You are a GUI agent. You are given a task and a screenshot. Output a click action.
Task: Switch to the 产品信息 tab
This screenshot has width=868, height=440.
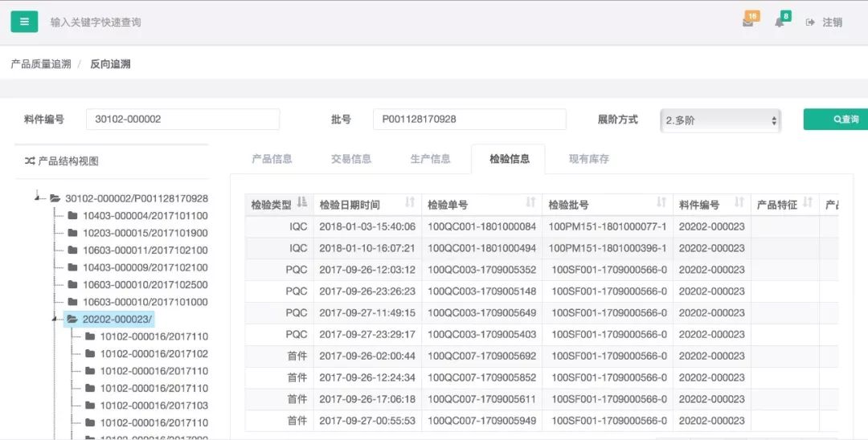[272, 159]
